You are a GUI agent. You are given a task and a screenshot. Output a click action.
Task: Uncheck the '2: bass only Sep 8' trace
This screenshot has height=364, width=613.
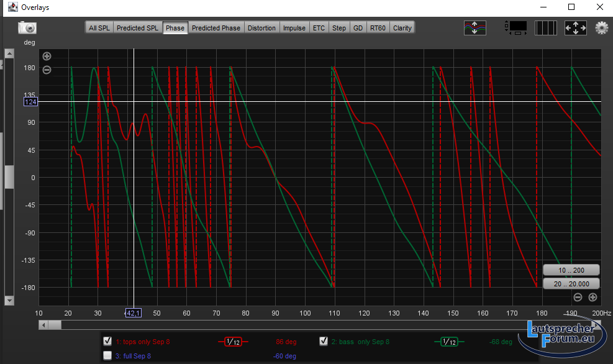(x=323, y=341)
